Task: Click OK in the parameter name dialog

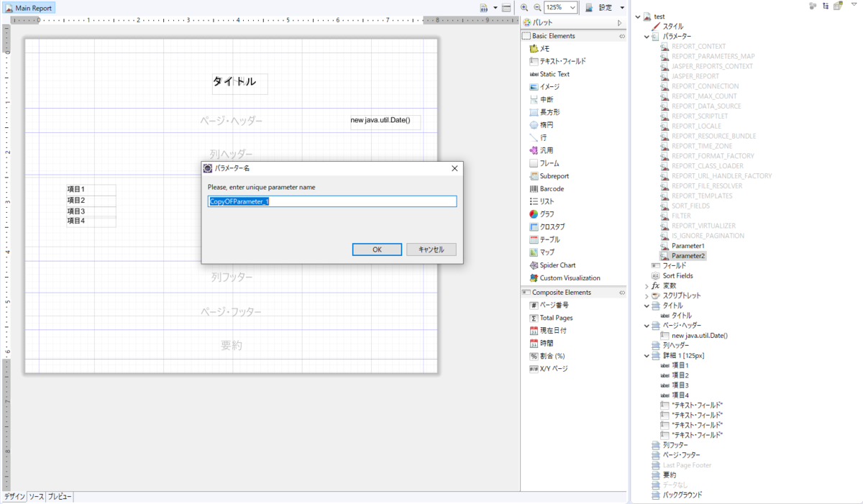Action: [377, 249]
